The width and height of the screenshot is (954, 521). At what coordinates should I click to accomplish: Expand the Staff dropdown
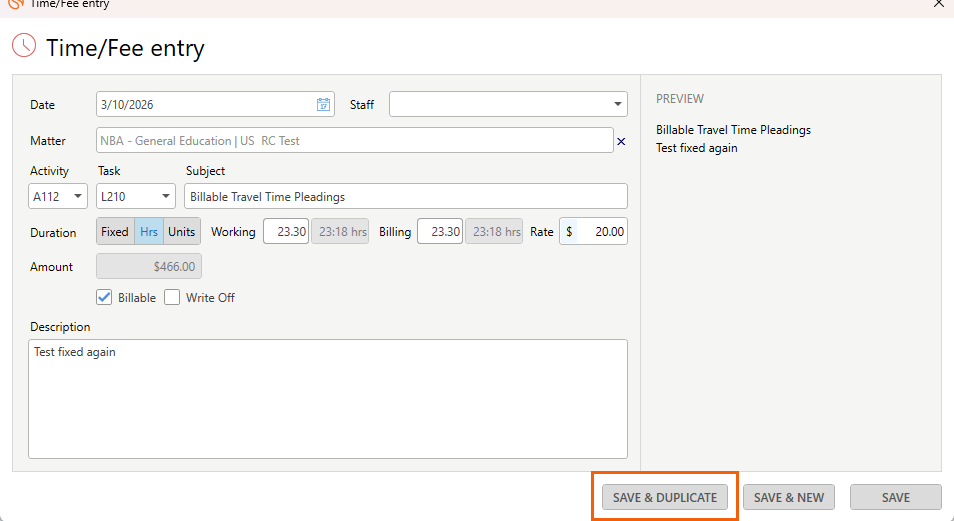[x=617, y=105]
